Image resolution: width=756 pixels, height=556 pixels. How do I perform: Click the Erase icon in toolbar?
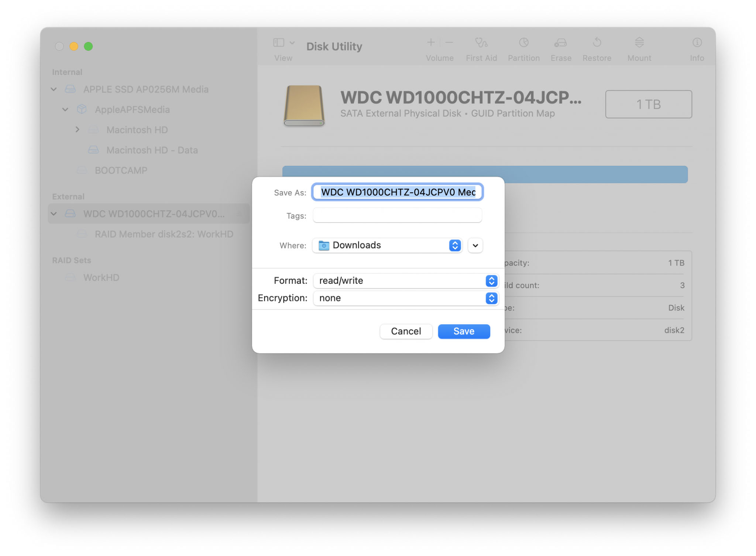click(x=561, y=45)
